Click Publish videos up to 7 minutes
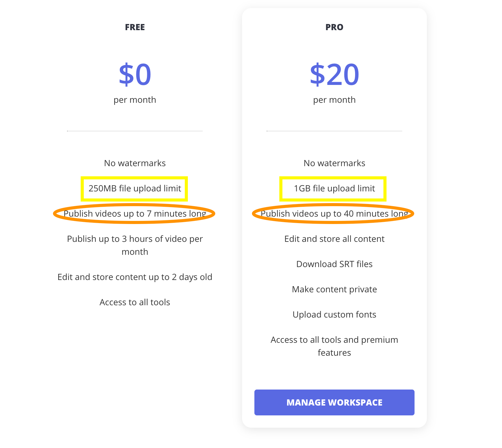 pos(135,214)
